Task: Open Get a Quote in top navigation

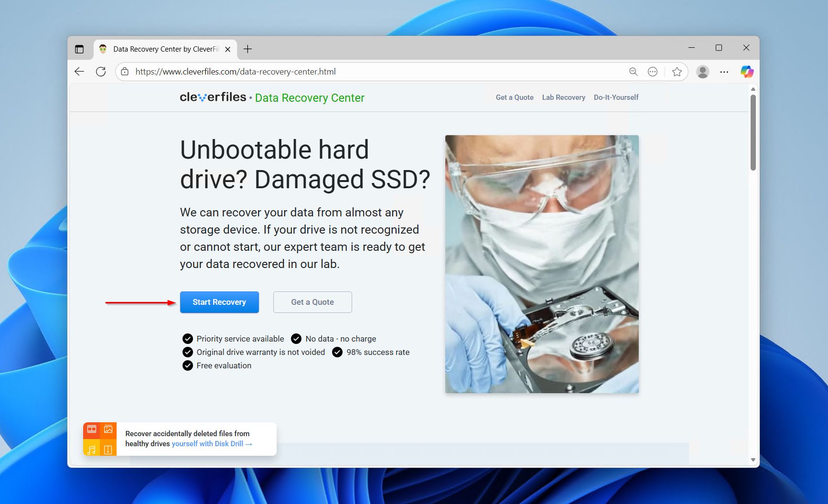Action: (514, 97)
